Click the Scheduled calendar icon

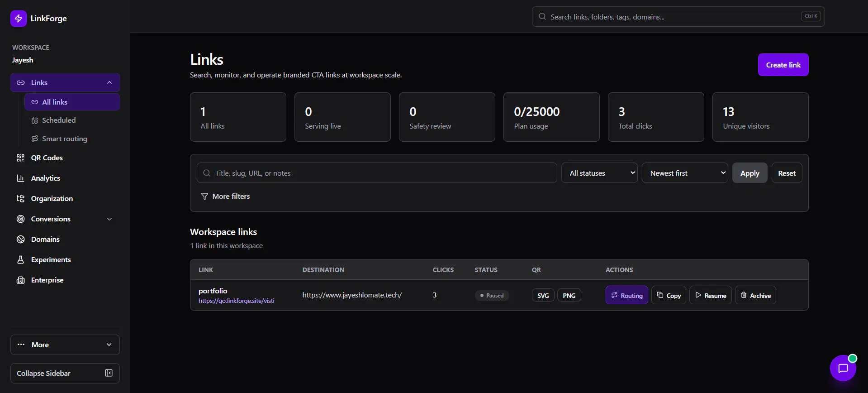(x=35, y=120)
